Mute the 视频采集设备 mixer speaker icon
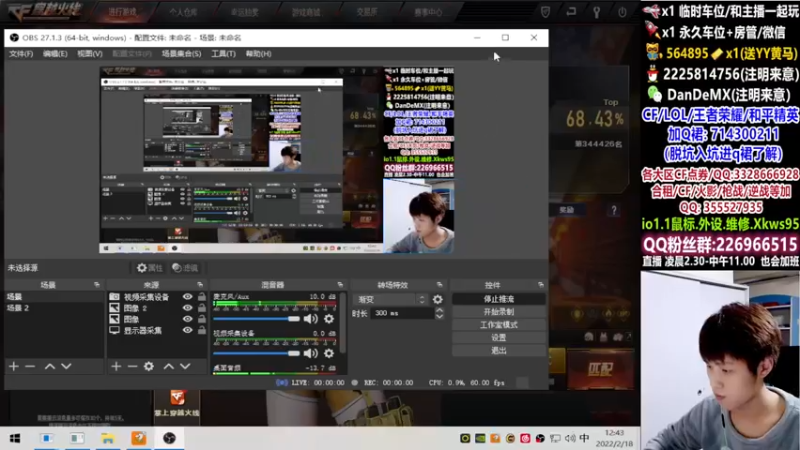The height and width of the screenshot is (450, 800). point(310,353)
